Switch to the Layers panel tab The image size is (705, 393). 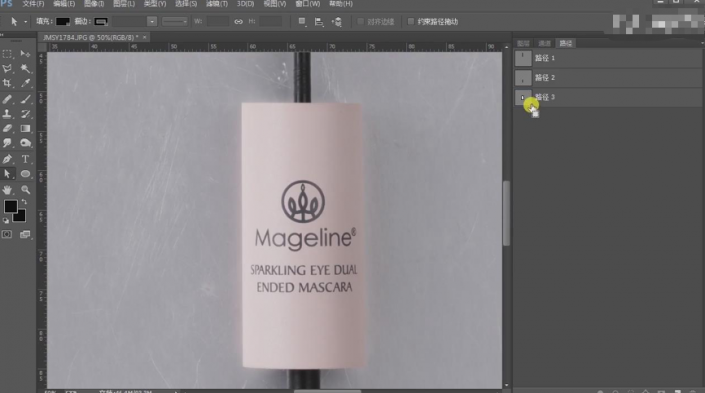(523, 43)
